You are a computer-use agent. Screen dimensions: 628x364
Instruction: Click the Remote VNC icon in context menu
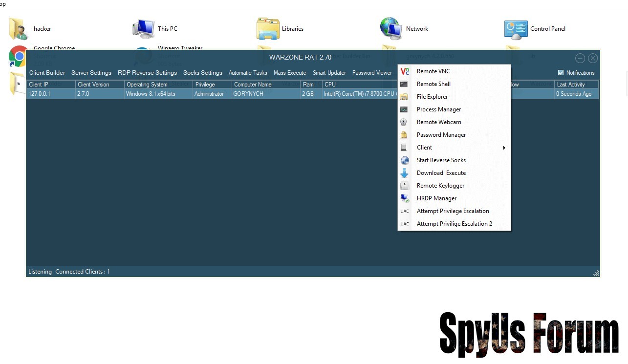(404, 71)
